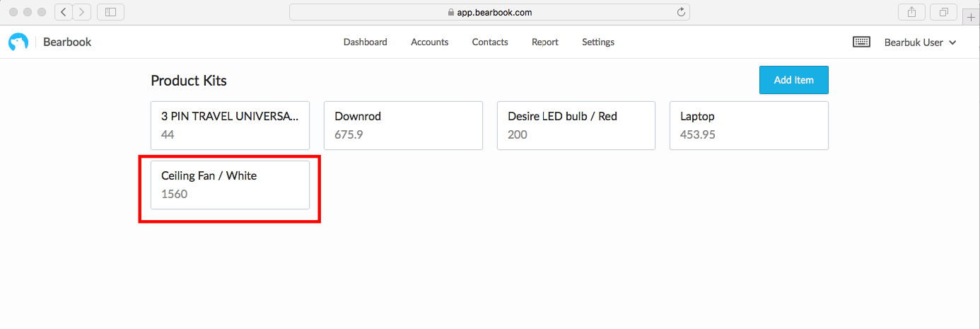980x329 pixels.
Task: Show all tabs overview icon
Action: 944,12
